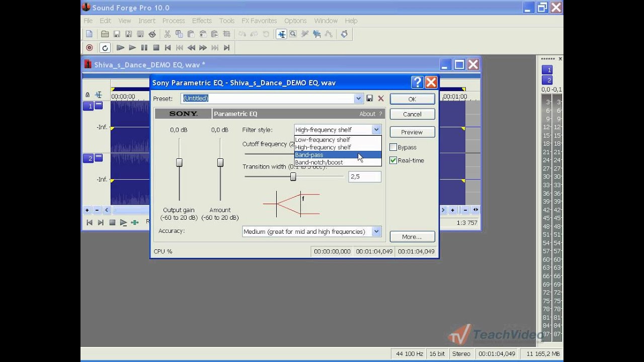Select the Event tool in toolbar
Viewport: 644px width, 362px height.
pos(317,34)
